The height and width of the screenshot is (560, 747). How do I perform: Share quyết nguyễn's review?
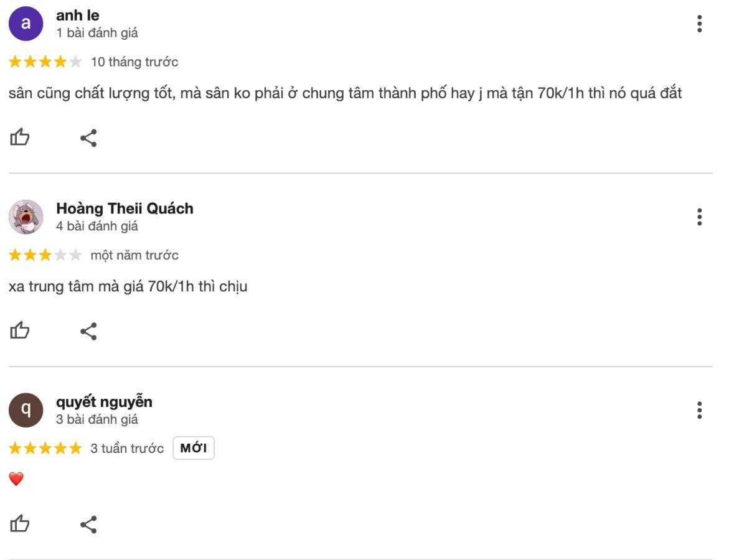[88, 525]
